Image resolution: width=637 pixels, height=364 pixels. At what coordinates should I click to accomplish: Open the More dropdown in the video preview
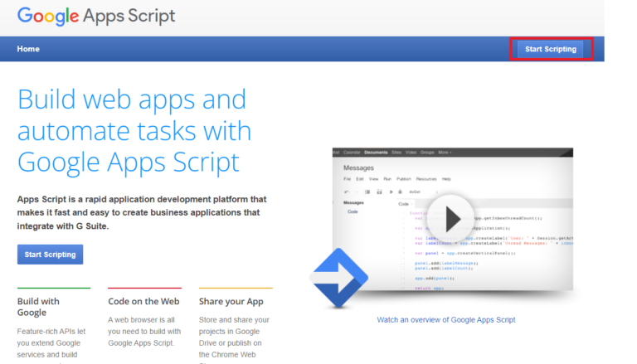445,153
